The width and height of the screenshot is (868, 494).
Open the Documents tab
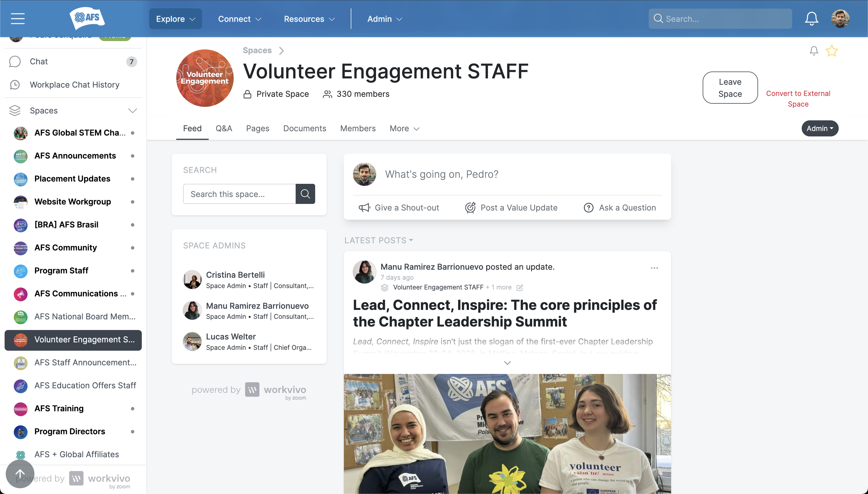click(x=305, y=128)
